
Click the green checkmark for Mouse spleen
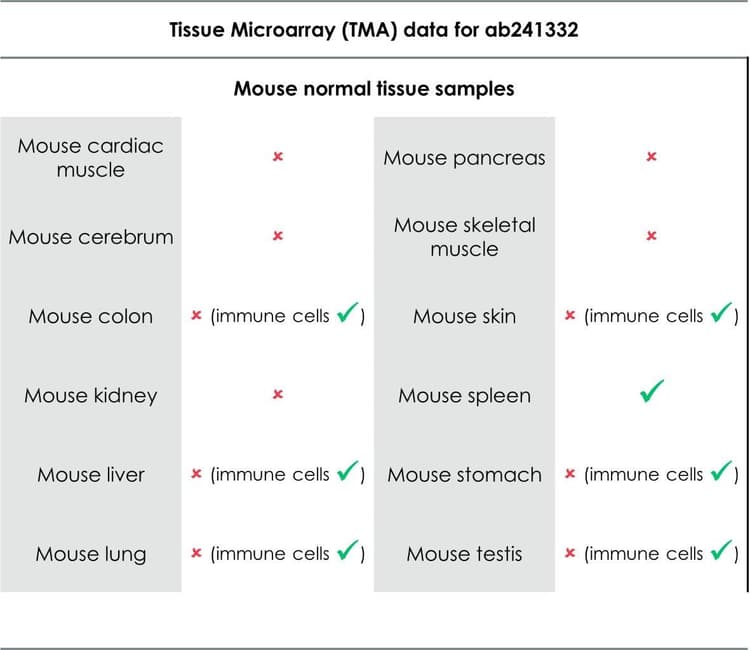651,394
